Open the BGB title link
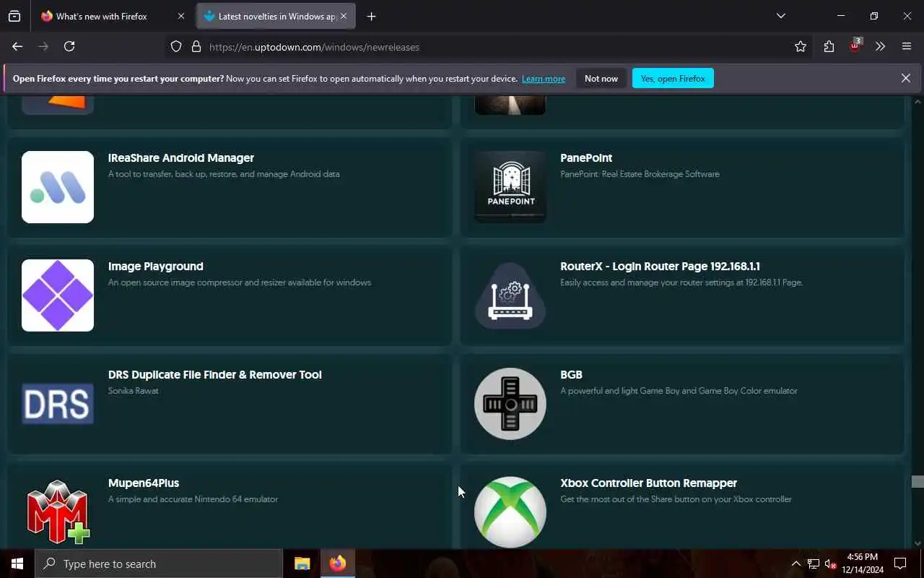Screen dimensions: 924x578 point(571,374)
